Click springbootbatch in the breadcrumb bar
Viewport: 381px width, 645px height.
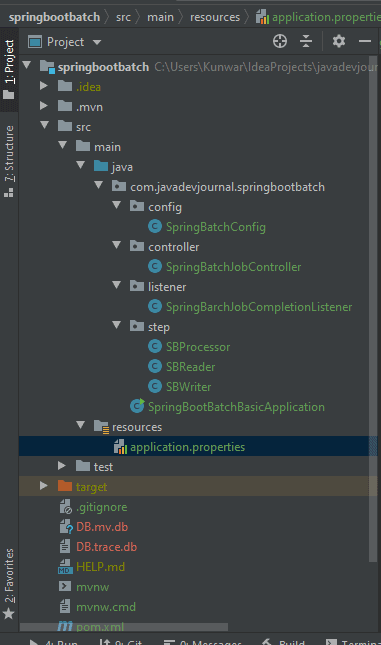tap(54, 17)
